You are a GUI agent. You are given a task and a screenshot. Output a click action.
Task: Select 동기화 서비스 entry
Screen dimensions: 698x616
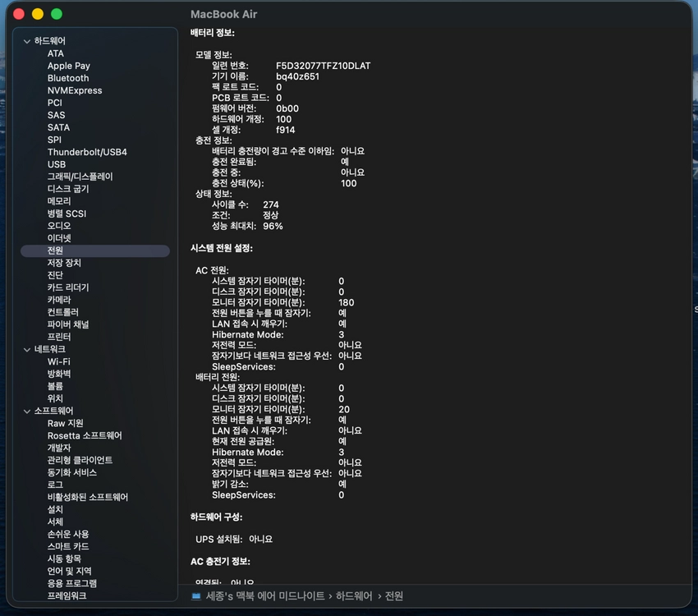click(72, 473)
